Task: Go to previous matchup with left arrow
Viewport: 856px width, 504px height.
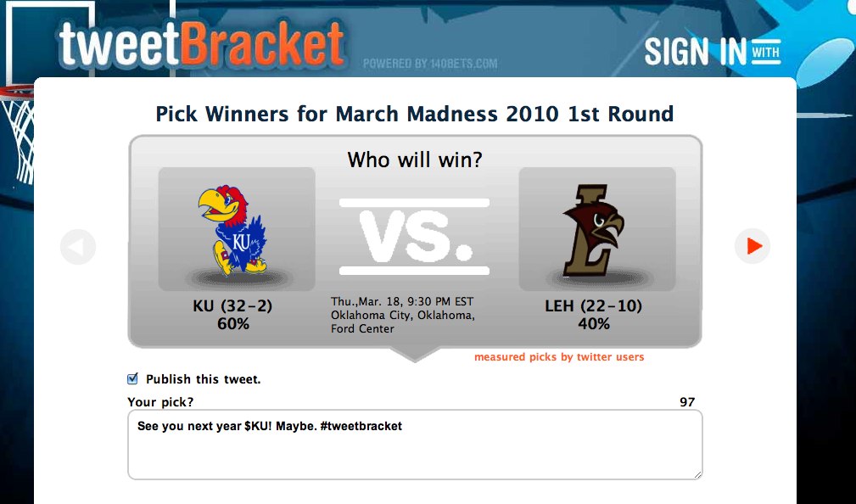Action: pyautogui.click(x=78, y=247)
